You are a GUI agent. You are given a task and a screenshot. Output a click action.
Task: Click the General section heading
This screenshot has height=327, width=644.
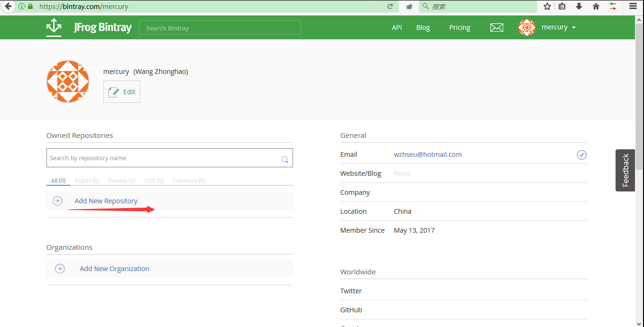pos(353,136)
